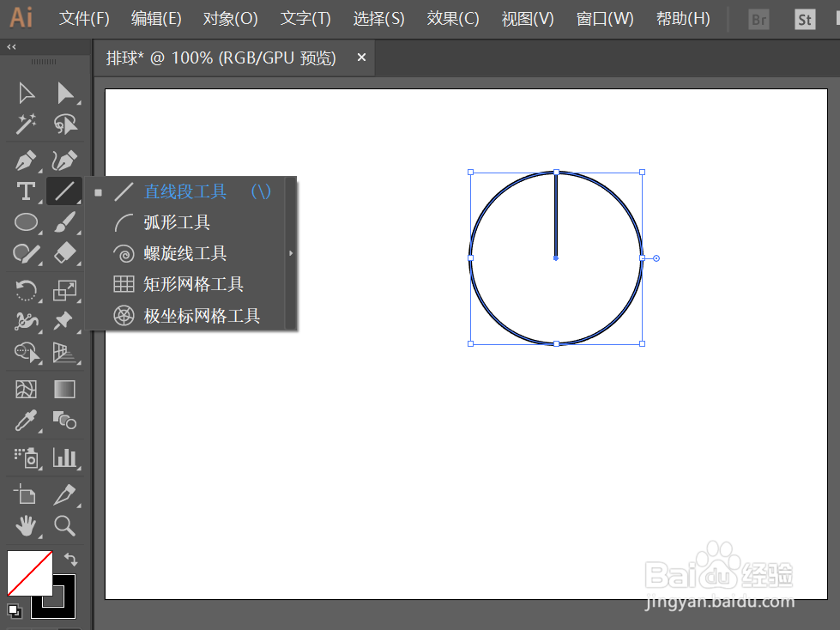Open Adobe Bridge via the Br icon
This screenshot has height=630, width=840.
[758, 17]
